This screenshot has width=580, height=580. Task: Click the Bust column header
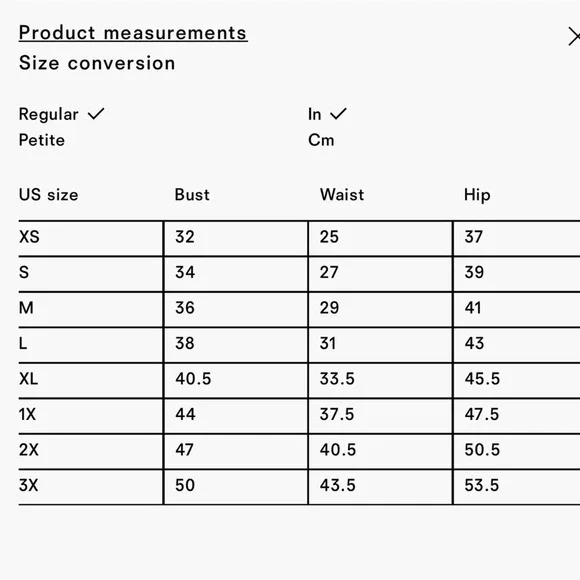(192, 195)
